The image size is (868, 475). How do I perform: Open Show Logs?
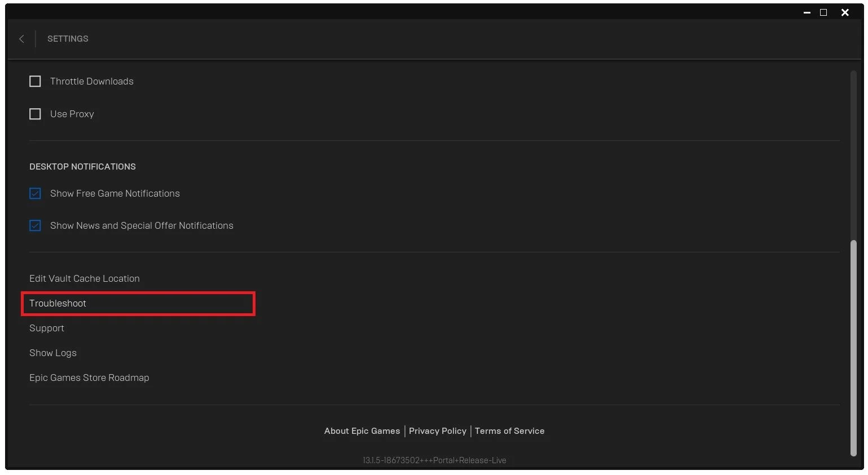[53, 353]
